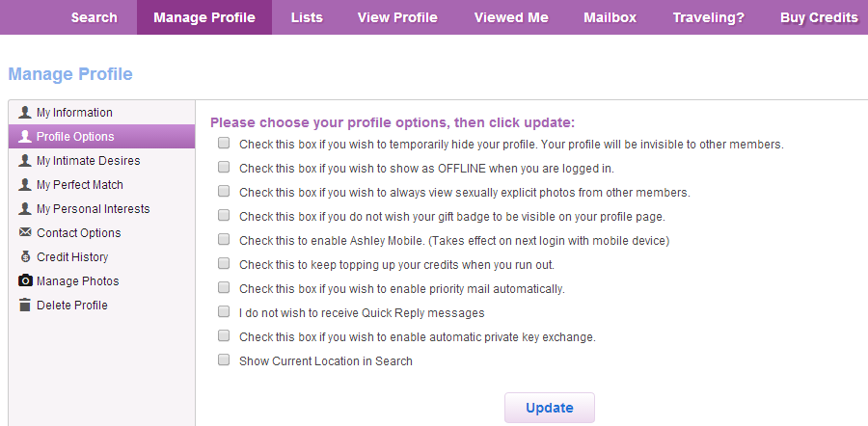Click the envelope icon for Contact Options
Viewport: 868px width, 426px height.
pos(25,232)
